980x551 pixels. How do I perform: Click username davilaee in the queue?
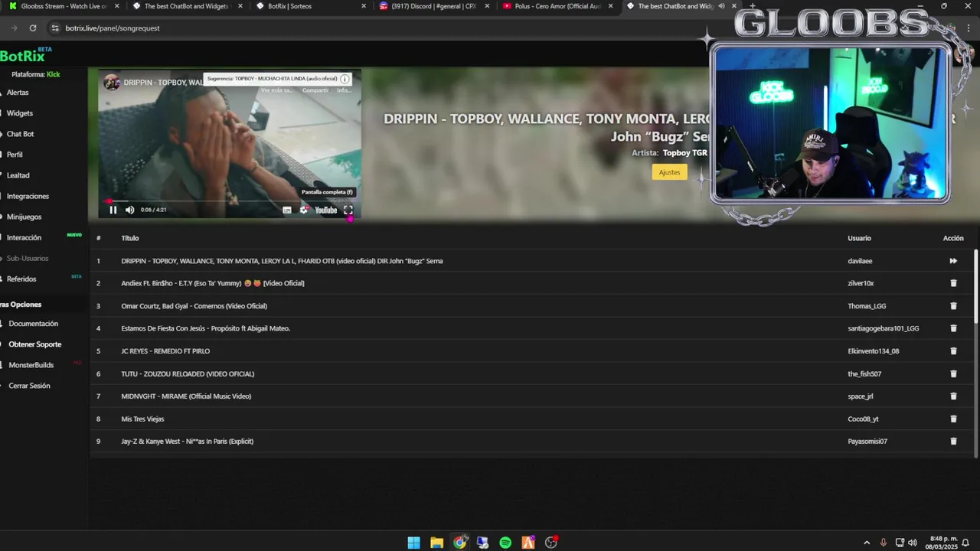[860, 261]
